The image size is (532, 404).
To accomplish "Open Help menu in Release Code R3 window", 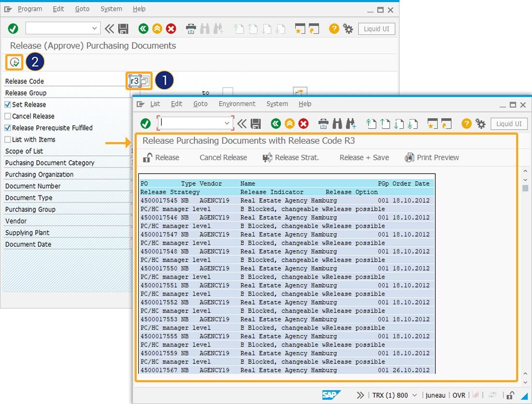I will click(305, 104).
